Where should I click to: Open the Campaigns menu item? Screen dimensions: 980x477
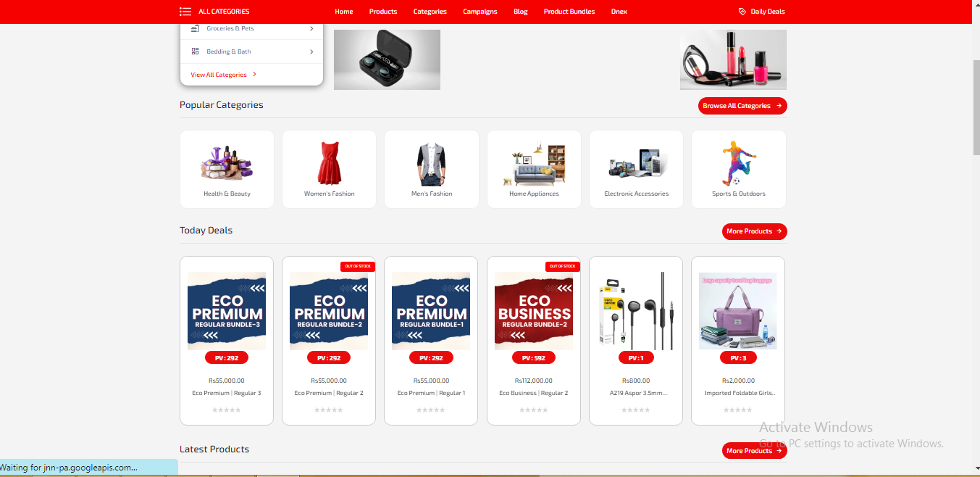pyautogui.click(x=480, y=12)
